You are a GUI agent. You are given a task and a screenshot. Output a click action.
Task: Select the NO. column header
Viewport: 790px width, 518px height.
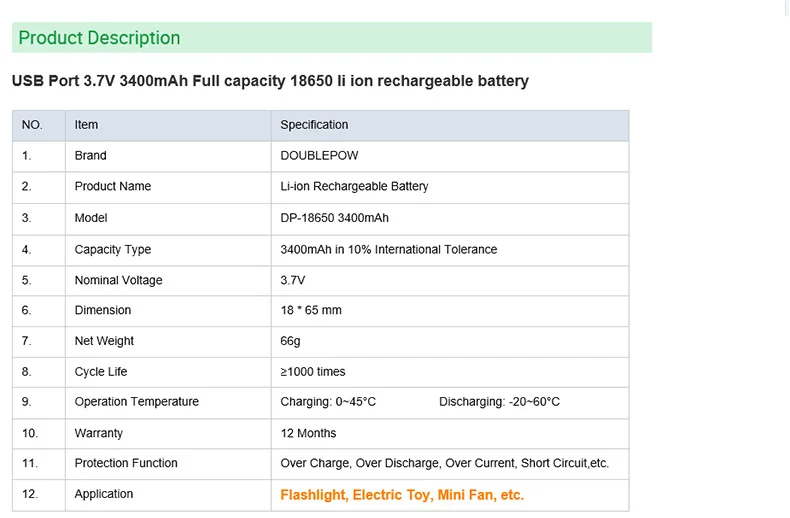32,124
